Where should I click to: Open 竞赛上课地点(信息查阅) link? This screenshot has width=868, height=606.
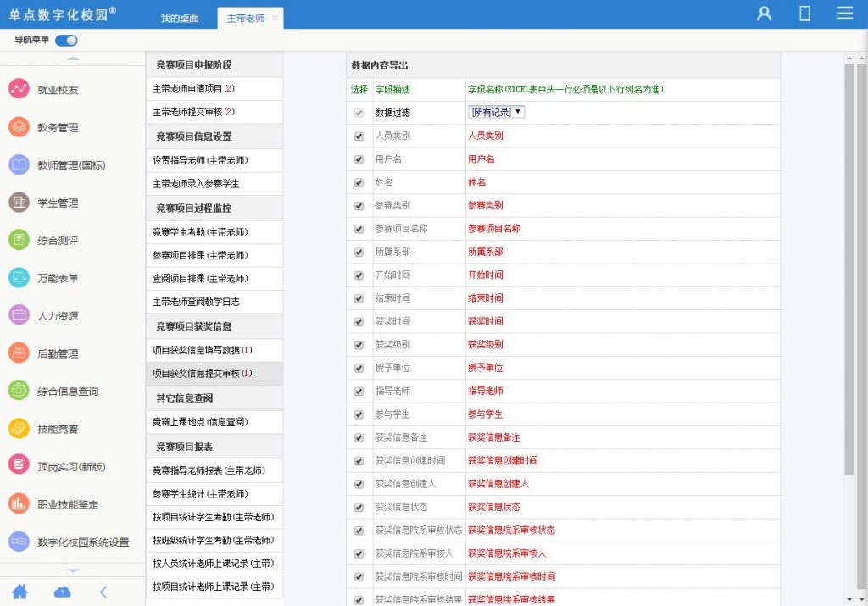(214, 422)
